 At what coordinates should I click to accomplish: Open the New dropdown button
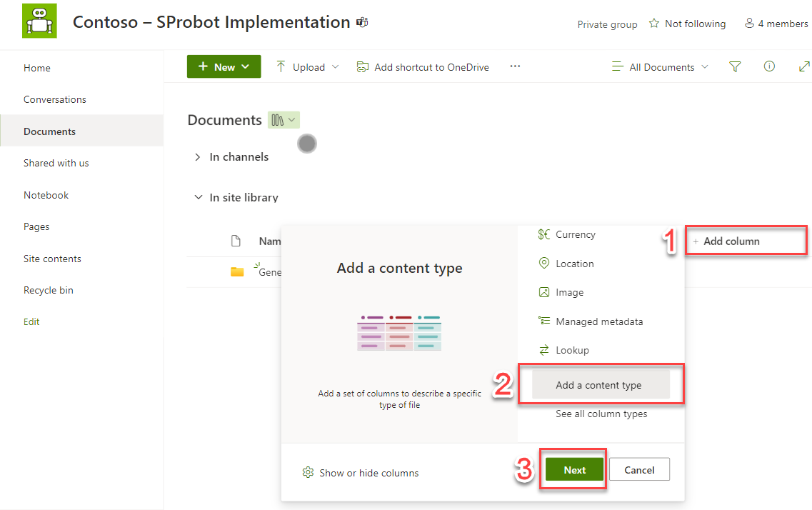[x=224, y=67]
